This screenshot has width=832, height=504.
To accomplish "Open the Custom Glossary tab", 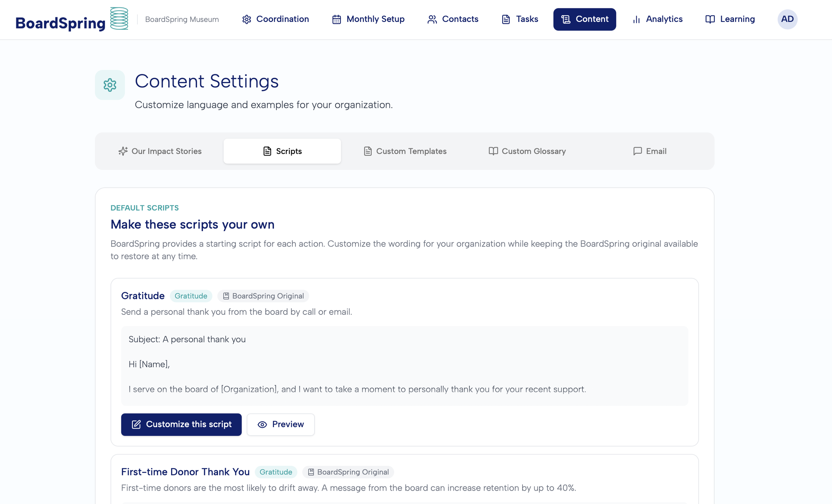I will point(527,151).
